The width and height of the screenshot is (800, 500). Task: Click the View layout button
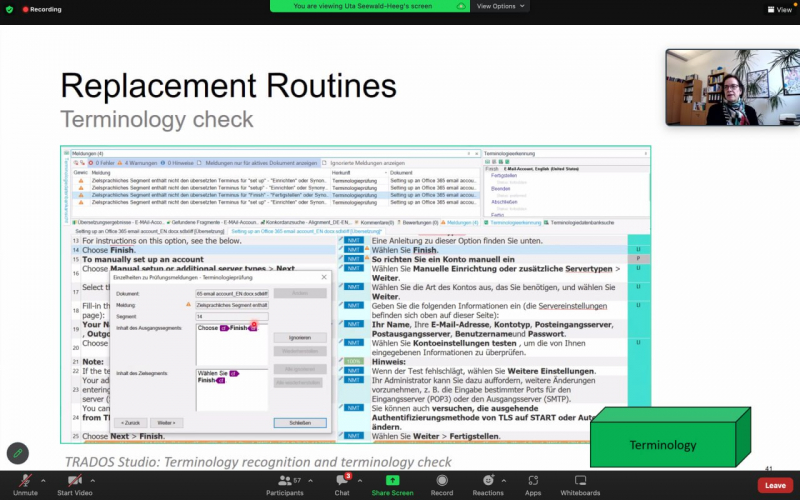[780, 9]
